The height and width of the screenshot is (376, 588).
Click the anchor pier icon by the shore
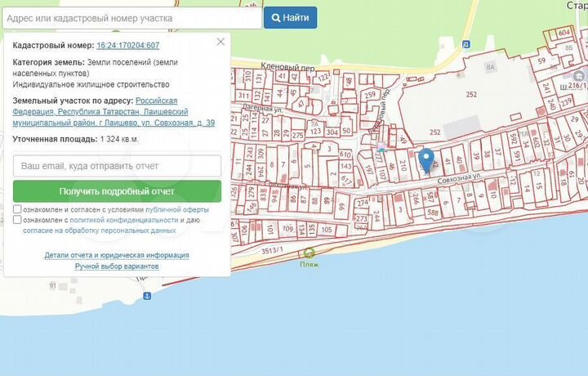click(147, 296)
